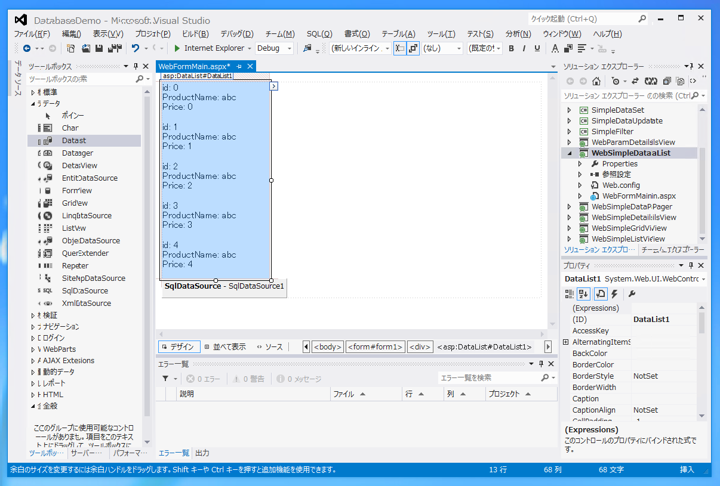Viewport: 720px width, 486px height.
Task: Toggle the 0 エラー errors filter
Action: click(203, 379)
